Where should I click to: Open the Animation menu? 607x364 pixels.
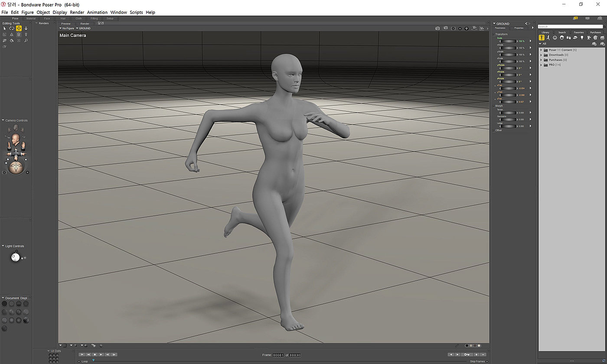97,13
